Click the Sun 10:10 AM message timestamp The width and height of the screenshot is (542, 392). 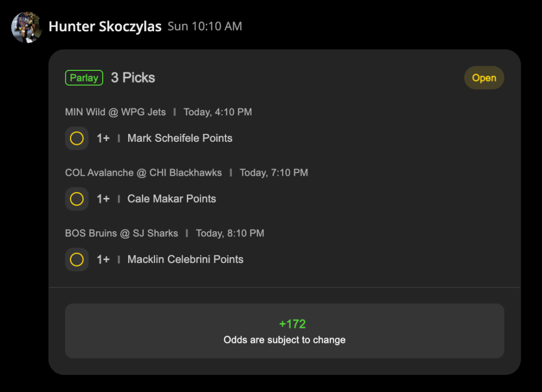[205, 26]
